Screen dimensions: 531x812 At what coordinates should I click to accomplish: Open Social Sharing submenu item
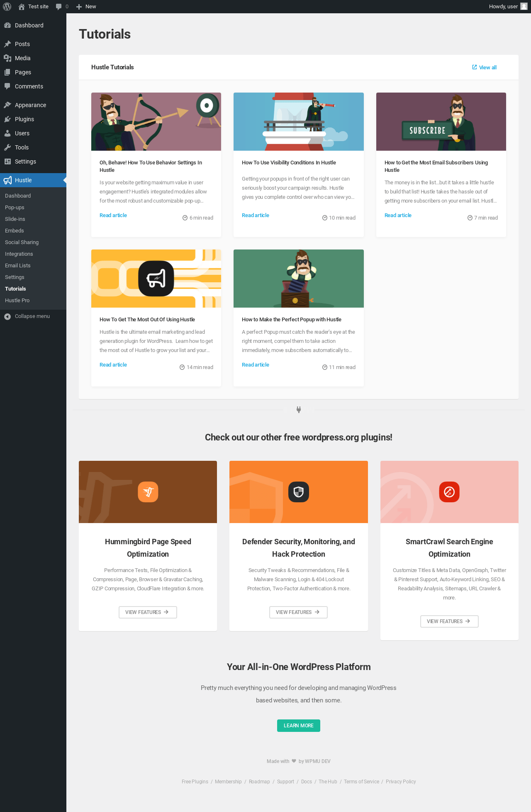[x=22, y=242]
